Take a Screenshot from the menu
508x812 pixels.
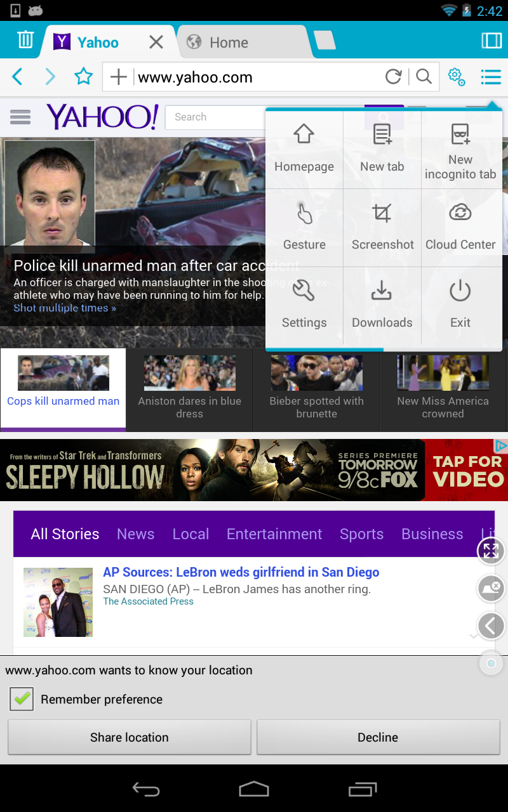(382, 228)
